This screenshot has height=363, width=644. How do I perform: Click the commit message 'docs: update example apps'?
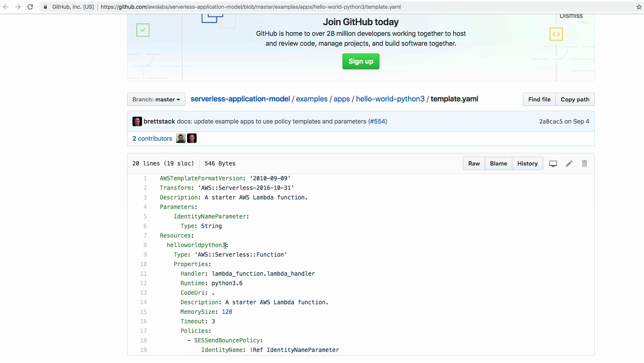coord(271,121)
